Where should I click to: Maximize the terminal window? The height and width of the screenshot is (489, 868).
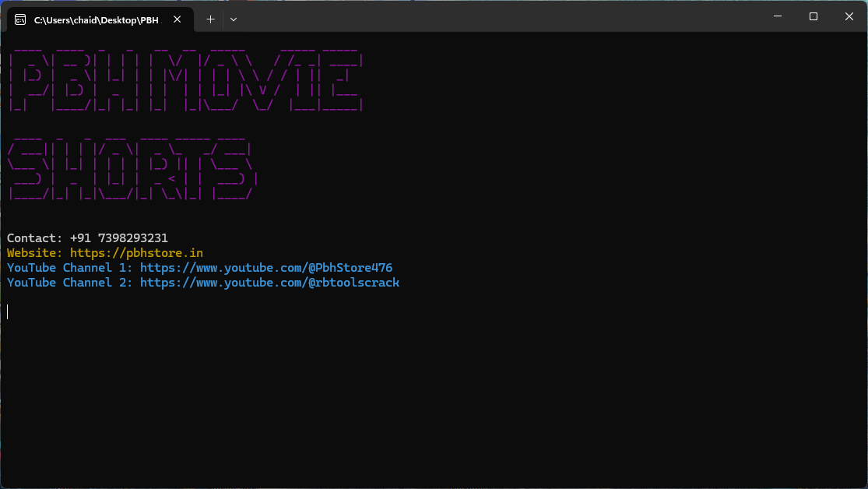pyautogui.click(x=814, y=16)
